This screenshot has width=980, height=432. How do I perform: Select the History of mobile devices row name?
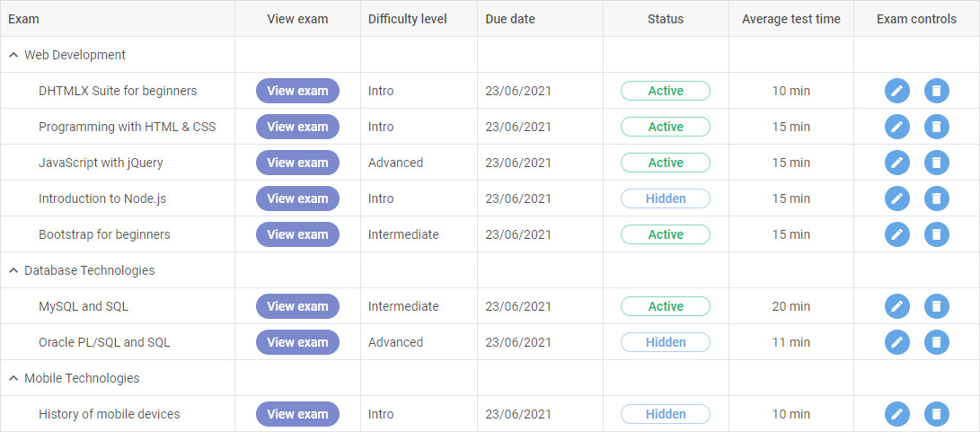109,414
